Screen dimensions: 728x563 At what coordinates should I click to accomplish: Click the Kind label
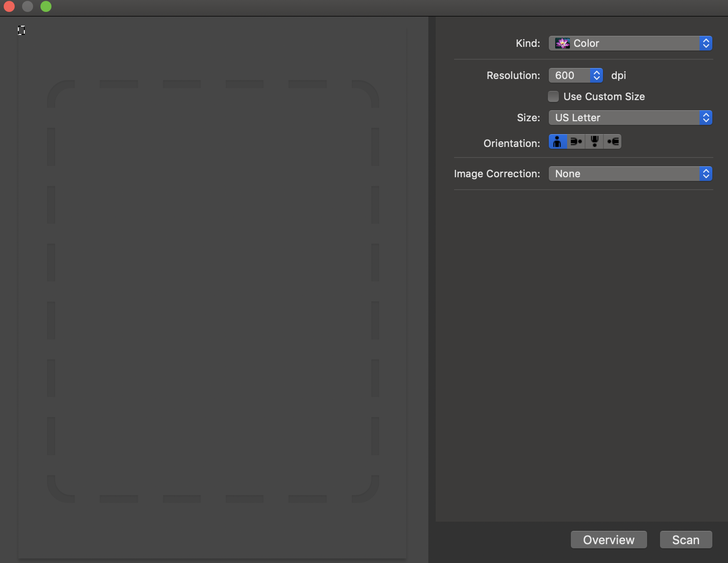pos(528,43)
